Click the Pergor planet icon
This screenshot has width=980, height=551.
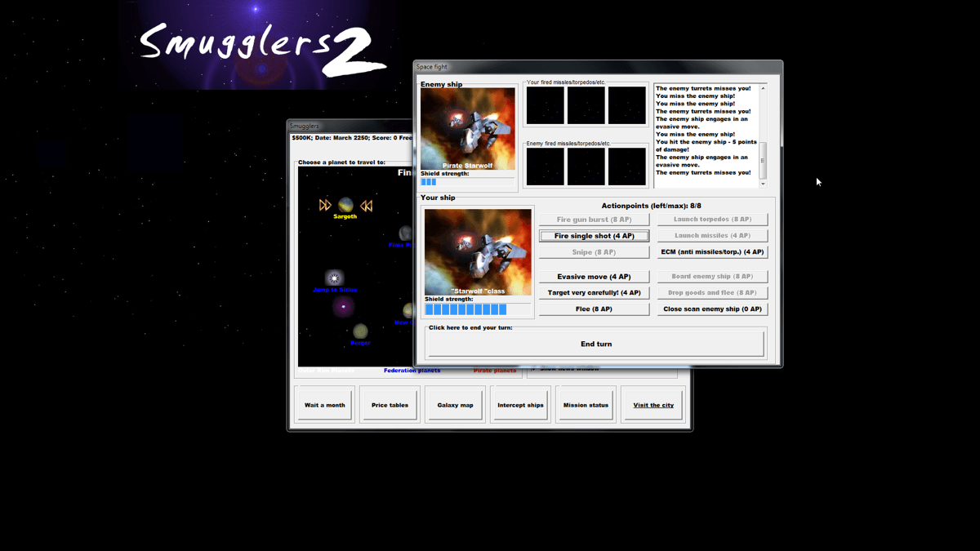[360, 331]
